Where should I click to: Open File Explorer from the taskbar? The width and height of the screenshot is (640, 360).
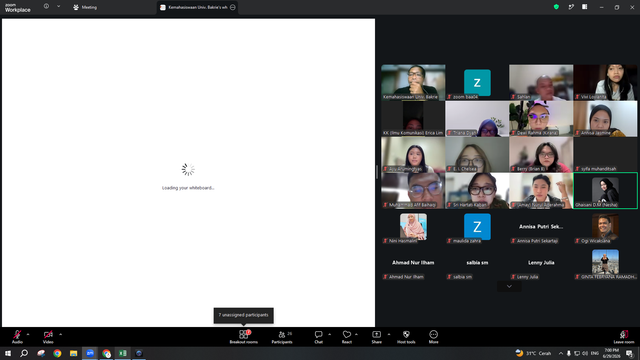(x=73, y=353)
